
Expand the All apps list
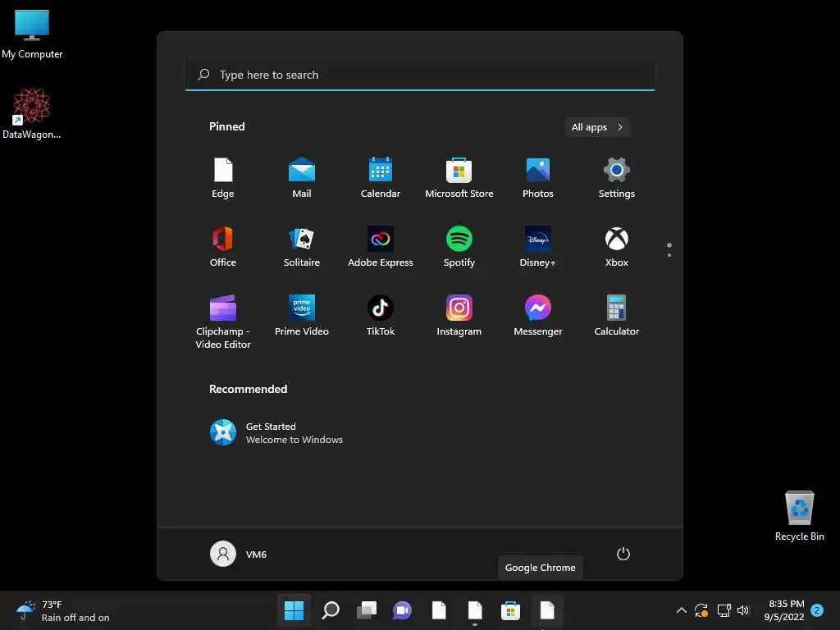click(x=597, y=127)
